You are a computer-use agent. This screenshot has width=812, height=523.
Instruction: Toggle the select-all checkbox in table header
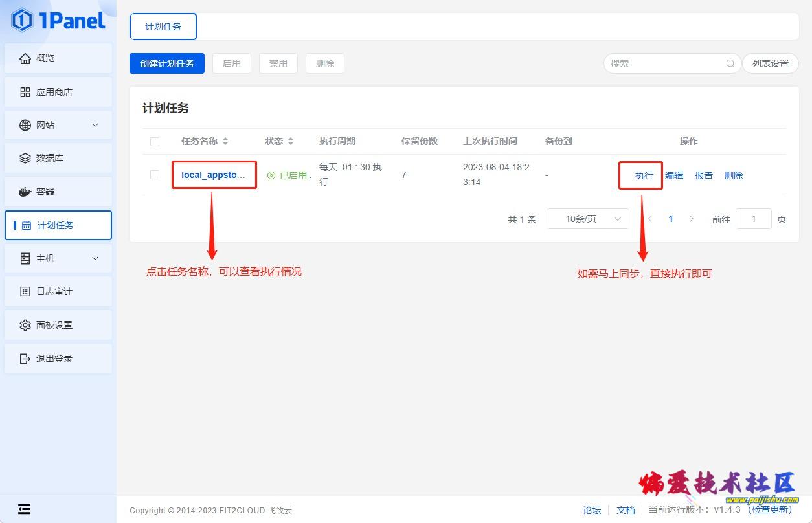(155, 142)
